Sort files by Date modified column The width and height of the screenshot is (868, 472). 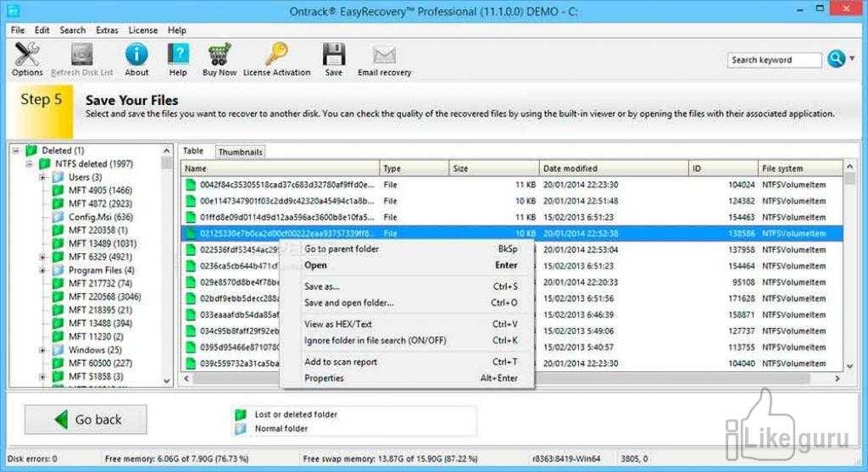tap(570, 169)
